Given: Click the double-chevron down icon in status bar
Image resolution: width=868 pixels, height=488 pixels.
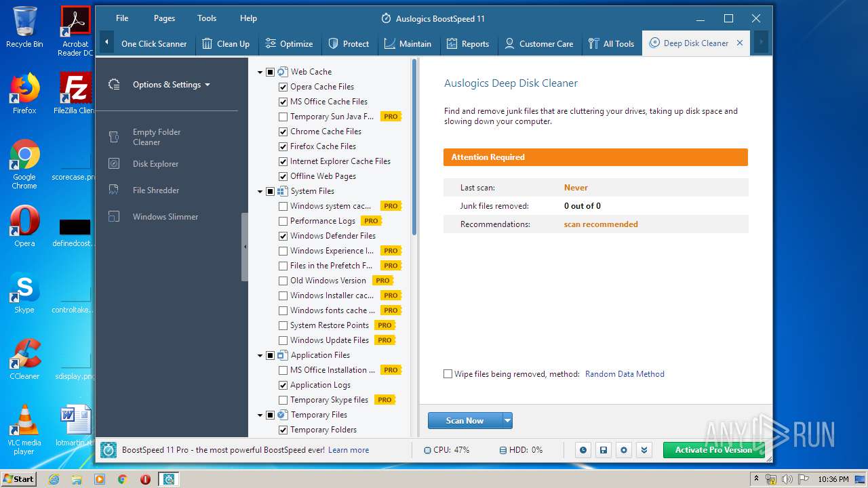Looking at the screenshot, I should pyautogui.click(x=644, y=450).
